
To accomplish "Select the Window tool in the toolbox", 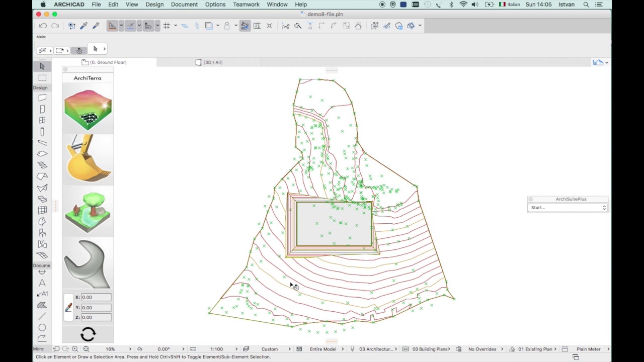I will tap(42, 120).
